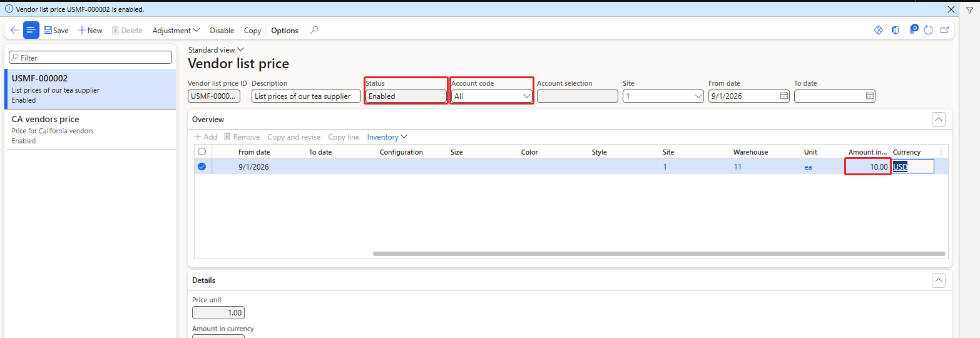Open the Standard view dropdown

216,50
